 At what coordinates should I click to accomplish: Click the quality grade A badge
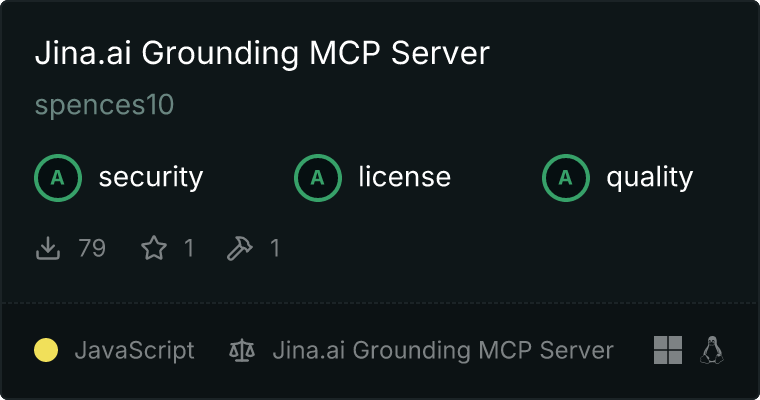coord(566,178)
